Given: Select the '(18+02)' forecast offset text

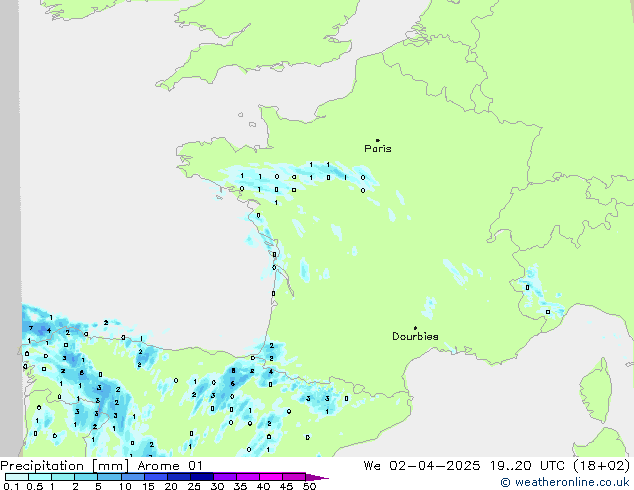Looking at the screenshot, I should tap(602, 466).
